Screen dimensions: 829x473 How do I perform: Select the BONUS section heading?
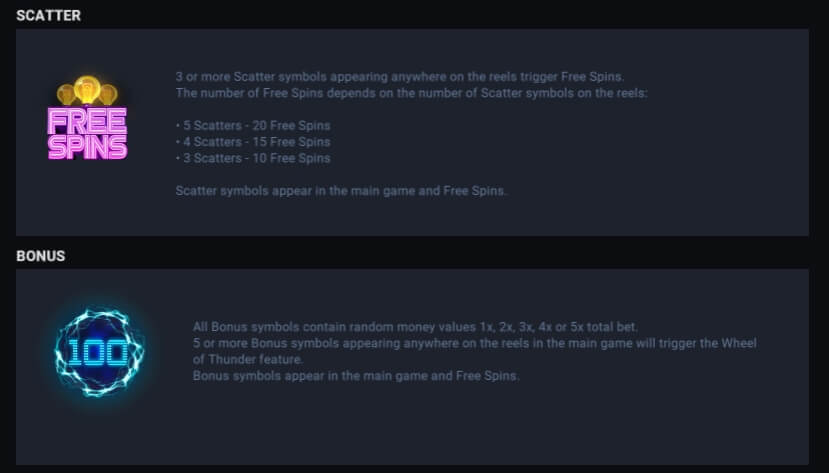(41, 256)
